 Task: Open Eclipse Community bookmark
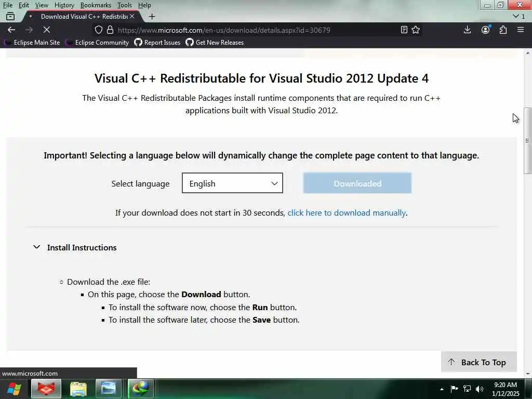click(98, 43)
